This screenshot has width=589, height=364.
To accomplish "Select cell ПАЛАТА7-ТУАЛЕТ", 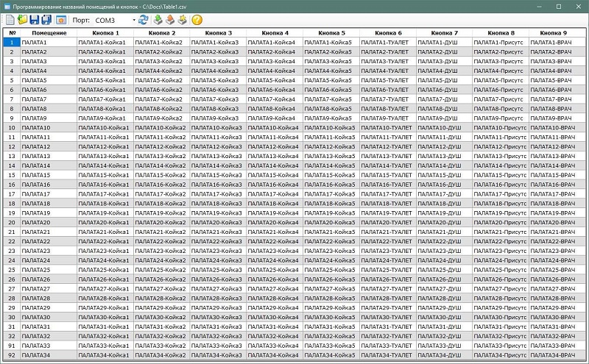I will click(388, 99).
